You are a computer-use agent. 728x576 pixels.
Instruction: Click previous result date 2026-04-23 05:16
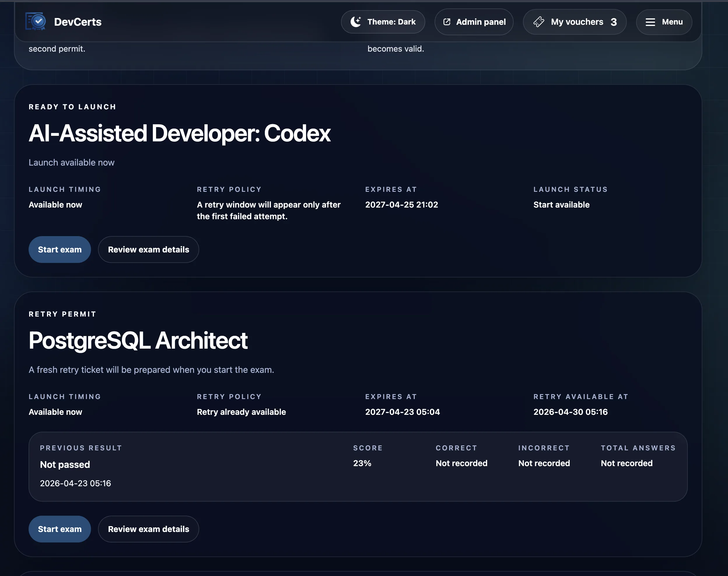pyautogui.click(x=76, y=483)
